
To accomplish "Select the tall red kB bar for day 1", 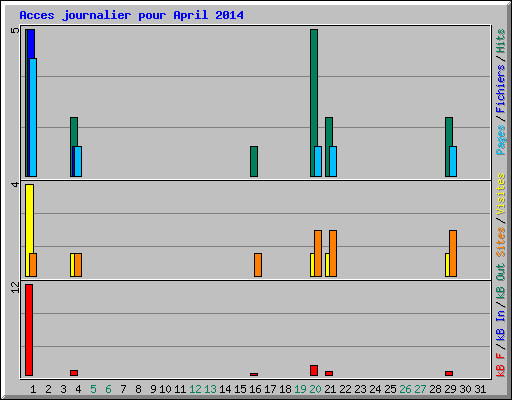I will tap(29, 330).
